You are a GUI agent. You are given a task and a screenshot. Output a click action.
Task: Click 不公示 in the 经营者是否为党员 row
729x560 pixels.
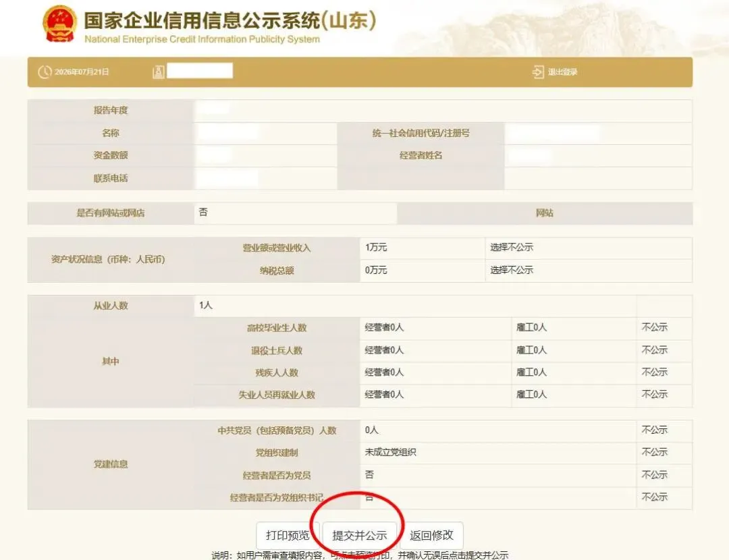[x=654, y=474]
